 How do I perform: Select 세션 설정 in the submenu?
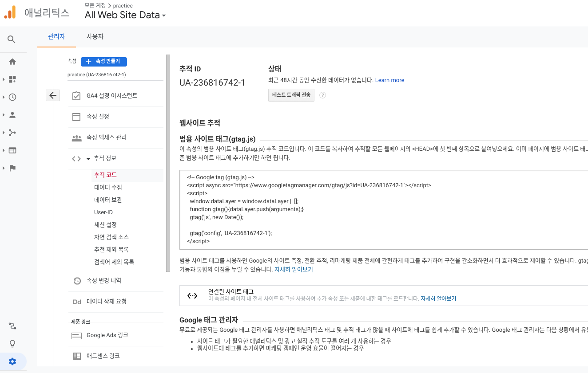click(105, 225)
